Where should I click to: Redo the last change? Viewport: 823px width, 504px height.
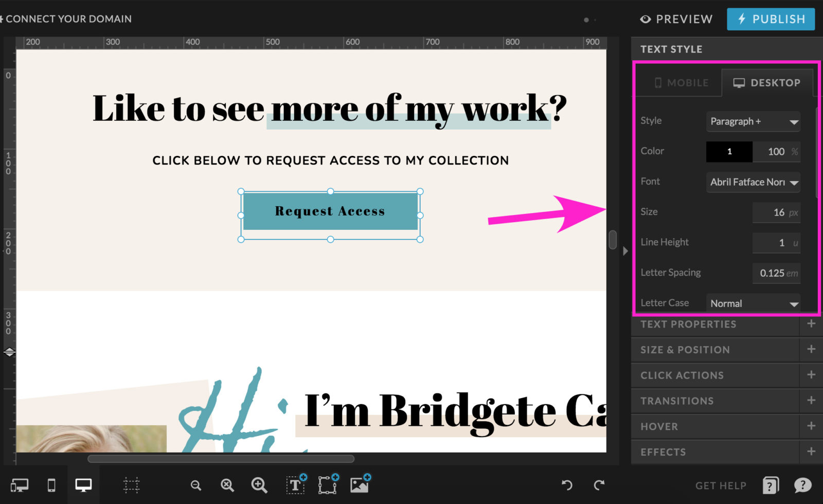coord(600,485)
